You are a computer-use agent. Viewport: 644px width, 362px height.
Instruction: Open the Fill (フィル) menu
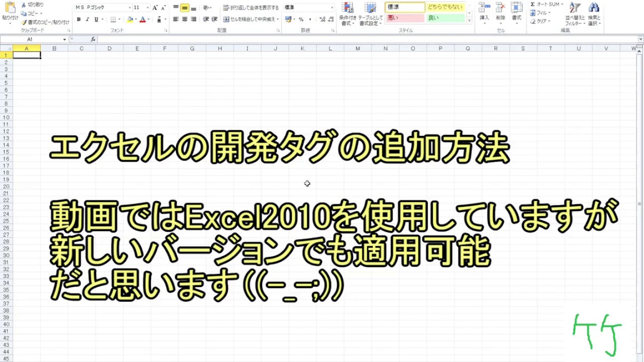coord(540,13)
